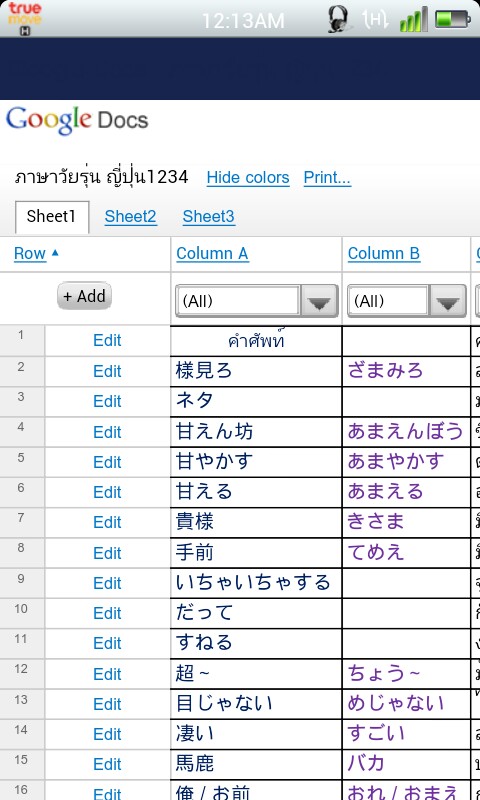Tap the headset icon in status bar
Viewport: 480px width, 800px height.
click(x=338, y=19)
